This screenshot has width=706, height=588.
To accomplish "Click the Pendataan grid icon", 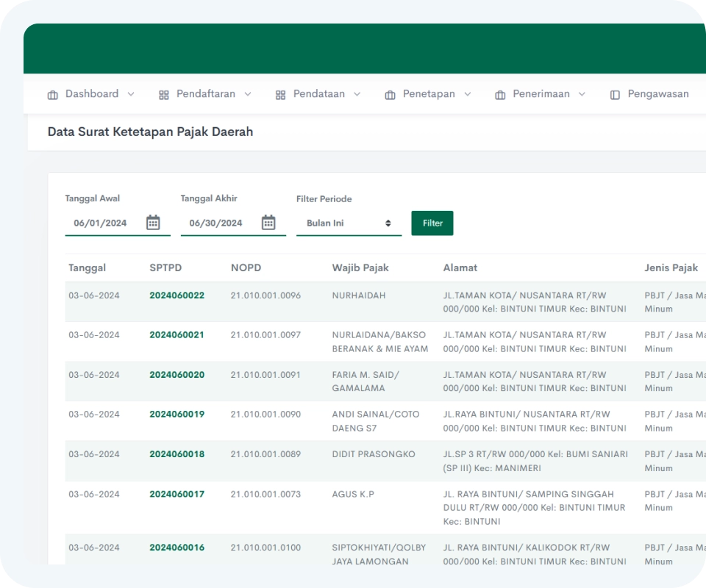I will point(280,95).
